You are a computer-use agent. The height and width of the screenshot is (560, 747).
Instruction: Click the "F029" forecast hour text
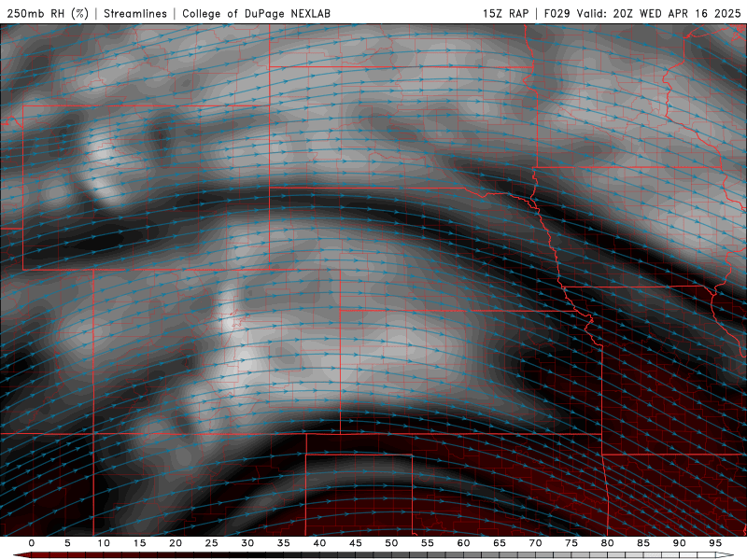[x=557, y=13]
